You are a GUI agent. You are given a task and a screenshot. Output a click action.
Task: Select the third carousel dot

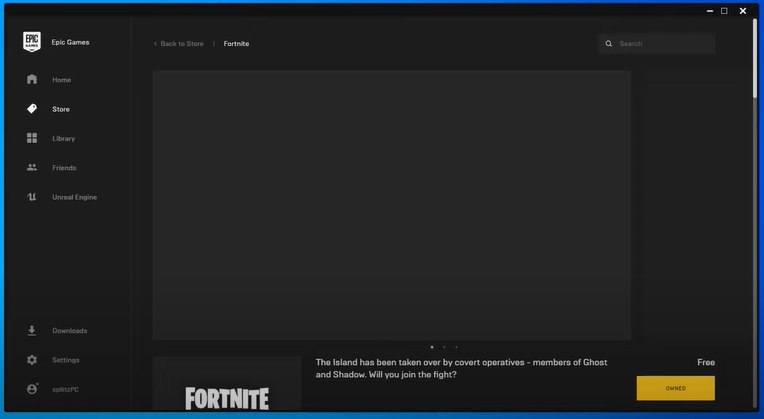click(x=457, y=347)
